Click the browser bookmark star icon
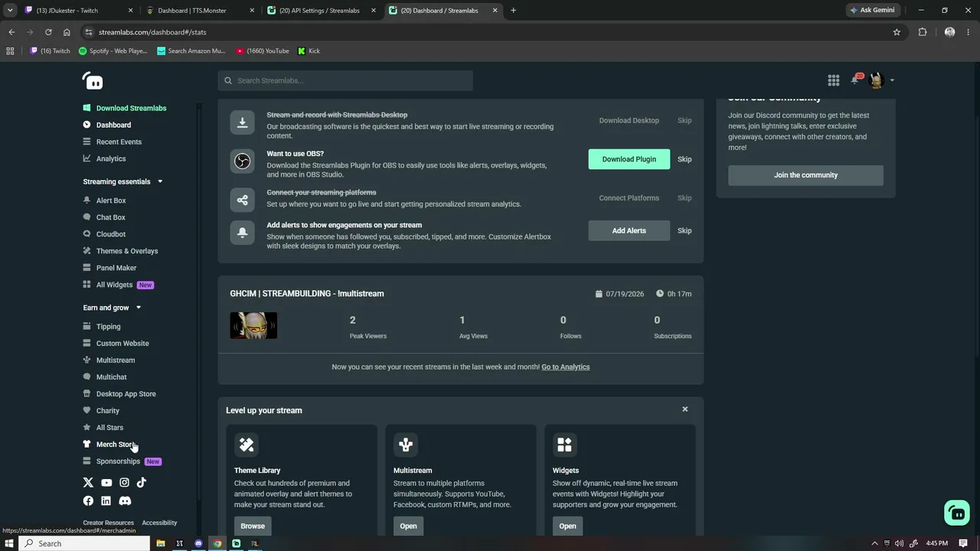The height and width of the screenshot is (551, 980). [x=897, y=32]
